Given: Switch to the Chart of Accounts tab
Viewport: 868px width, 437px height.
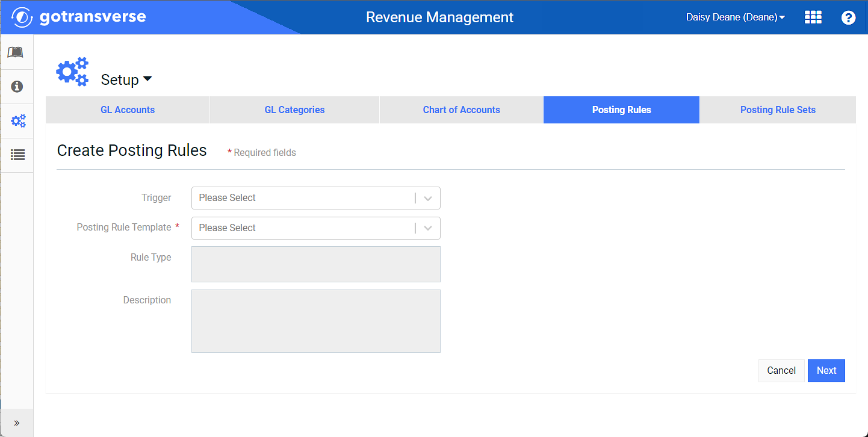Looking at the screenshot, I should (462, 110).
